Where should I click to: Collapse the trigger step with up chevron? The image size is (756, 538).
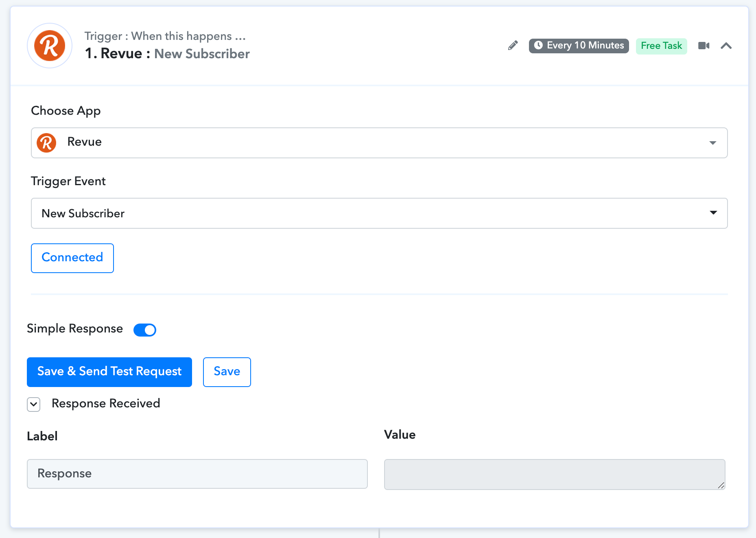pos(726,46)
